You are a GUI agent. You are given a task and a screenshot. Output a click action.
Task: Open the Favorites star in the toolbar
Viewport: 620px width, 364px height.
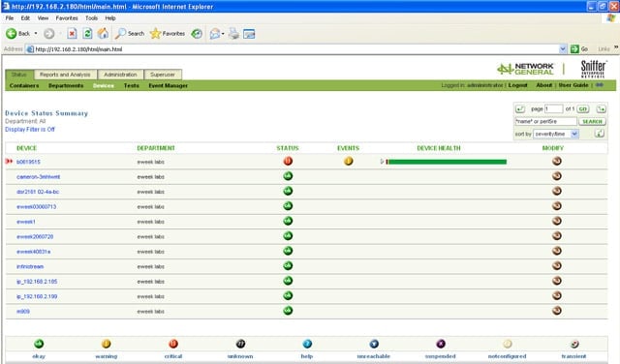point(168,34)
